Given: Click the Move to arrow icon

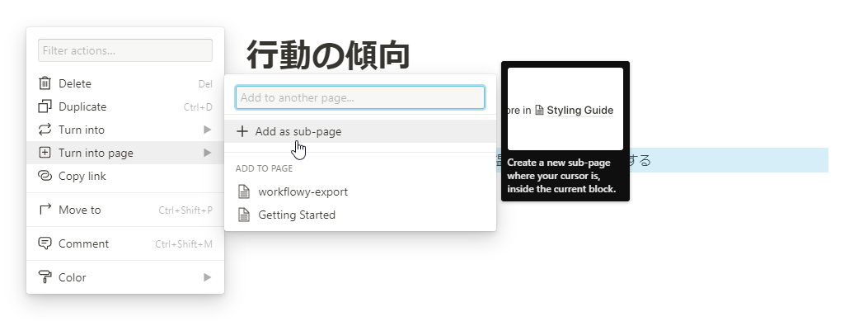Looking at the screenshot, I should (x=45, y=210).
